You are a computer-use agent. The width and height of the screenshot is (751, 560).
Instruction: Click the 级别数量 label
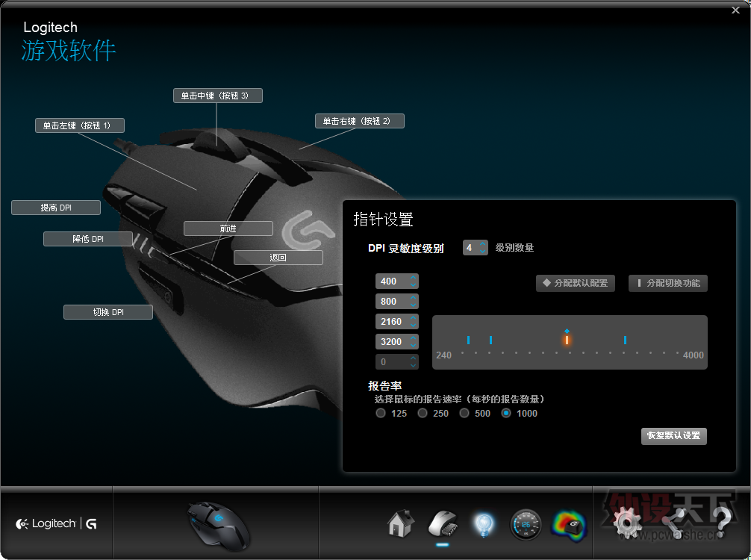pos(514,248)
